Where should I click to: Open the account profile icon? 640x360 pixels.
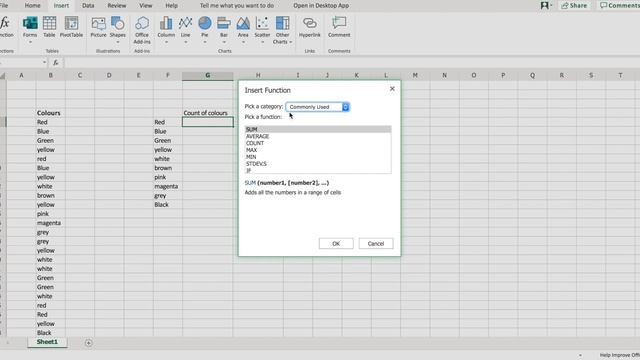tap(545, 5)
